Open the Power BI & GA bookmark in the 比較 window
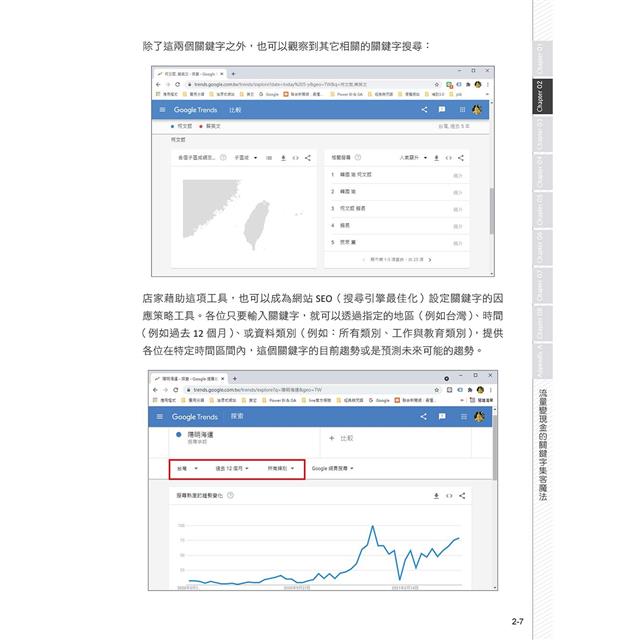Image resolution: width=640 pixels, height=640 pixels. point(347,94)
